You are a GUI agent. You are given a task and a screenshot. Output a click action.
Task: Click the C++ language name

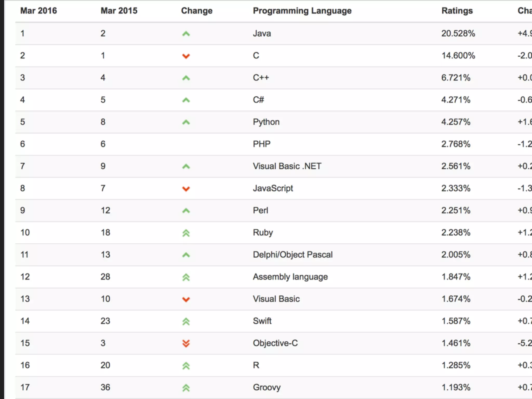tap(261, 78)
